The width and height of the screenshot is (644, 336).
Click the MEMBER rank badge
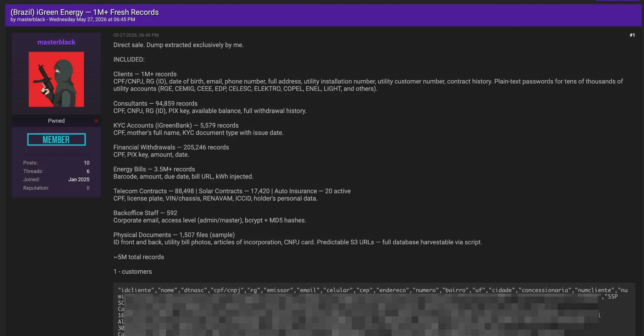(x=56, y=139)
